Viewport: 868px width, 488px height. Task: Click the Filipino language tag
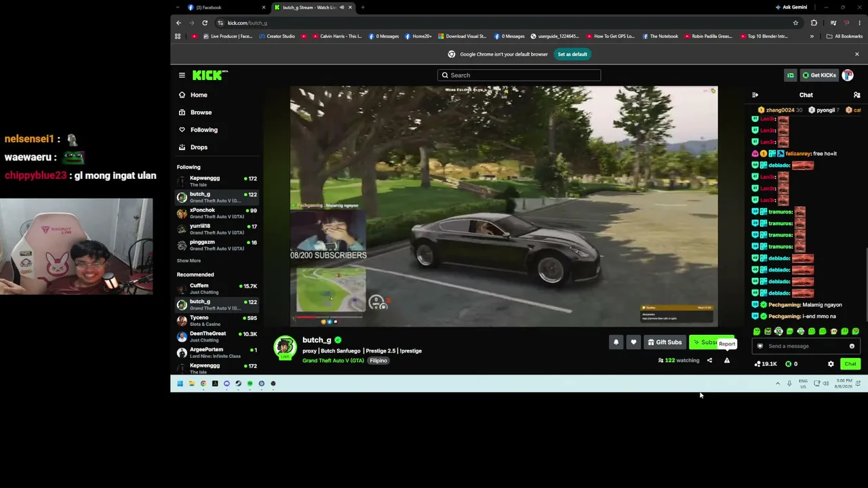click(378, 361)
